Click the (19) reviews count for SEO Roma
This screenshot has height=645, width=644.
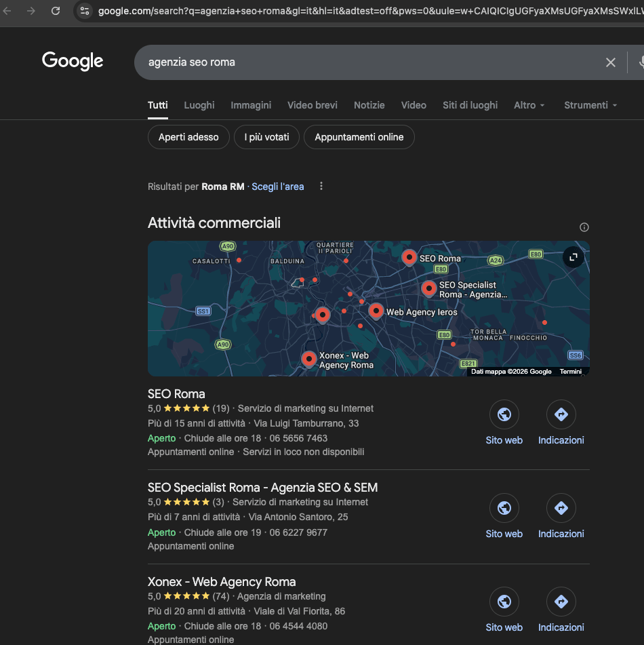click(221, 408)
